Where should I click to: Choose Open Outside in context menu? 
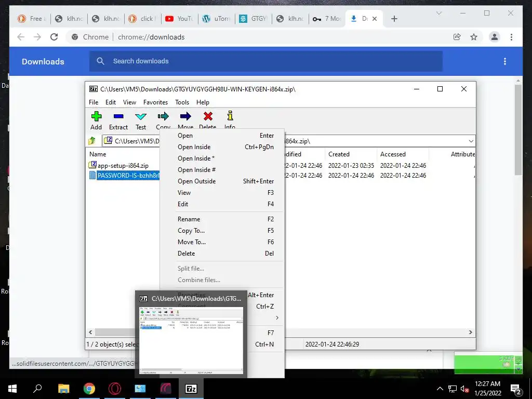coord(222,181)
